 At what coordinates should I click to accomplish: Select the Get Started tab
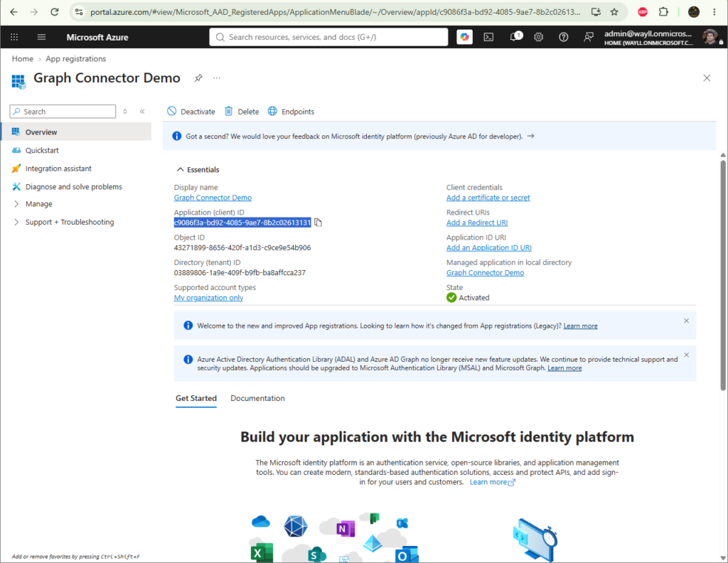coord(196,398)
